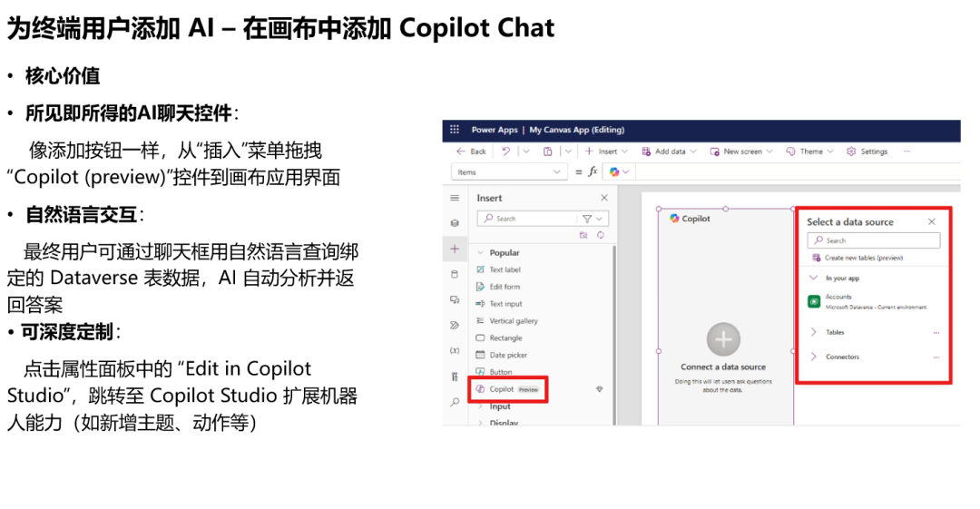Expand the Tables section

[813, 332]
